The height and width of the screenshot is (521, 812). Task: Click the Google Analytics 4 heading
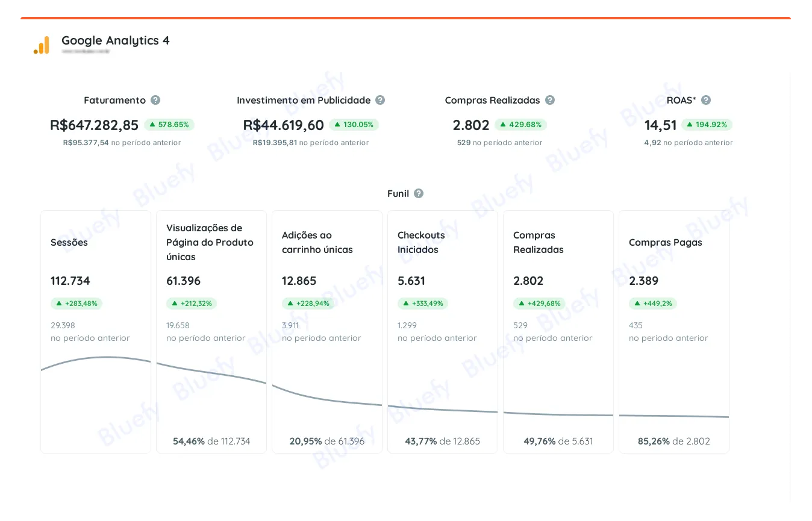pyautogui.click(x=116, y=40)
